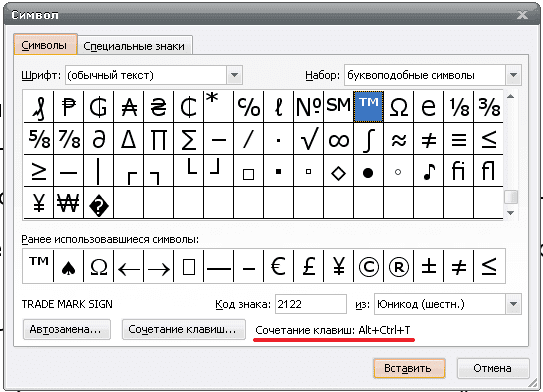
Task: Choose the hryvnia sign ₴ symbol
Action: (x=158, y=106)
